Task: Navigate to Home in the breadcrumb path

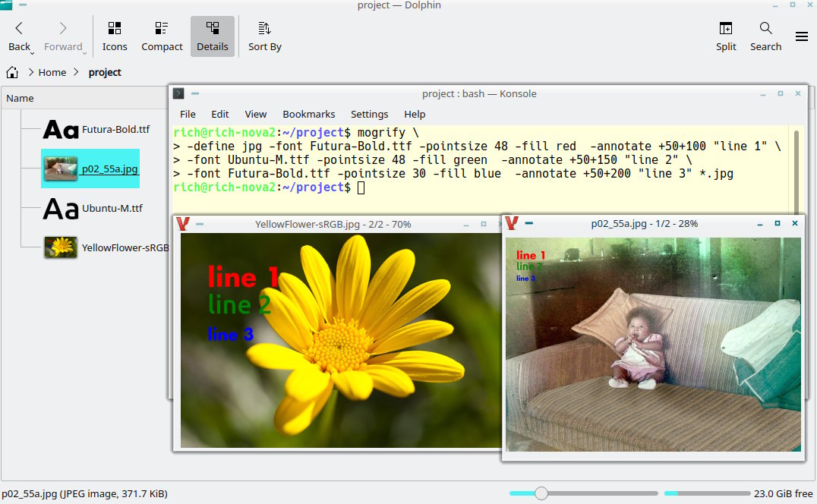Action: pyautogui.click(x=52, y=73)
